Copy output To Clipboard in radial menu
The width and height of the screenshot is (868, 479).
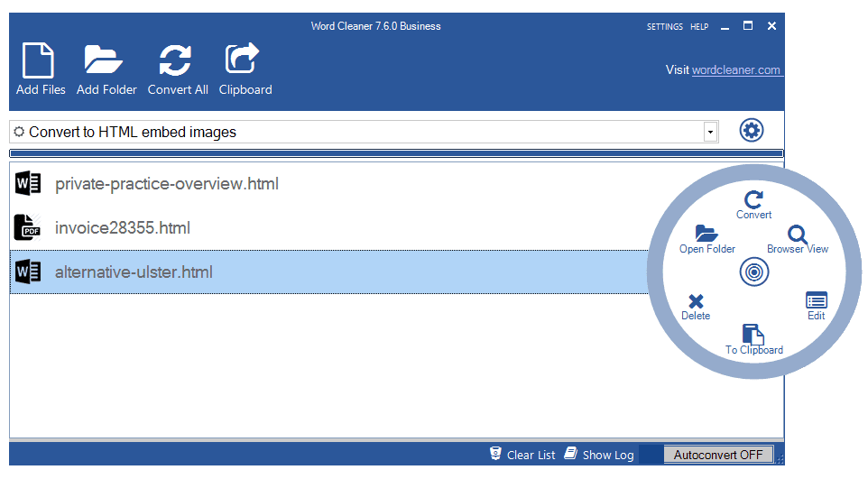(x=754, y=339)
